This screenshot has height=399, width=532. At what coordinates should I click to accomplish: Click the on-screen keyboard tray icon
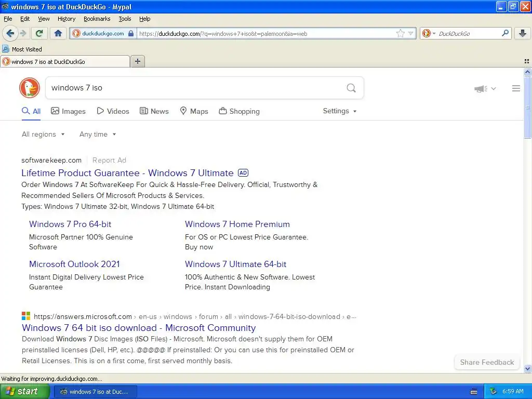point(474,392)
